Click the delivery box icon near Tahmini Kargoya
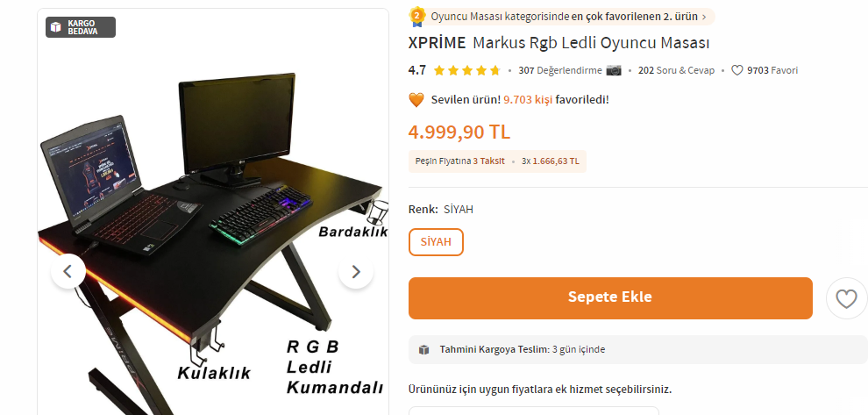 pos(424,349)
